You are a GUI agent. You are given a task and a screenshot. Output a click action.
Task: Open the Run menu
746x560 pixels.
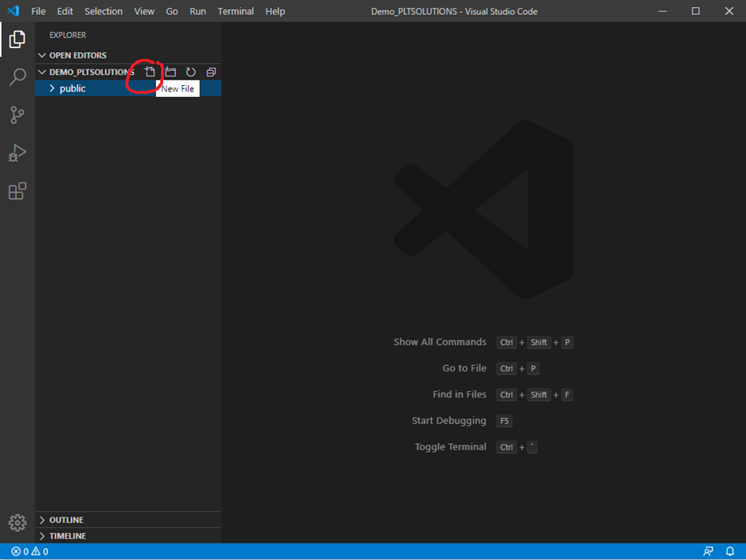pos(198,11)
